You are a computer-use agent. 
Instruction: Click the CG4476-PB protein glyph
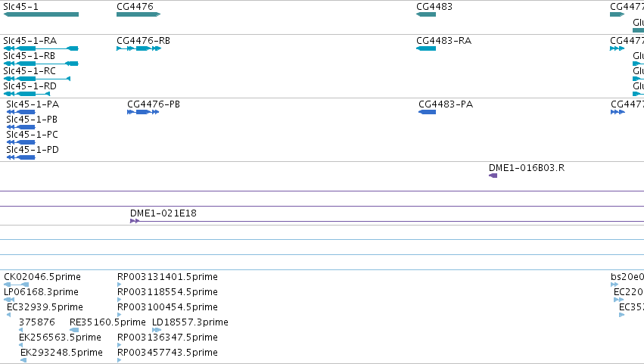pyautogui.click(x=143, y=112)
